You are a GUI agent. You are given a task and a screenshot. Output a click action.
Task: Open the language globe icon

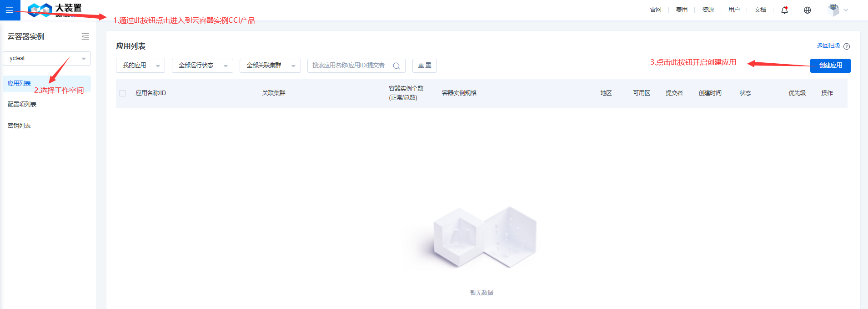coord(807,10)
